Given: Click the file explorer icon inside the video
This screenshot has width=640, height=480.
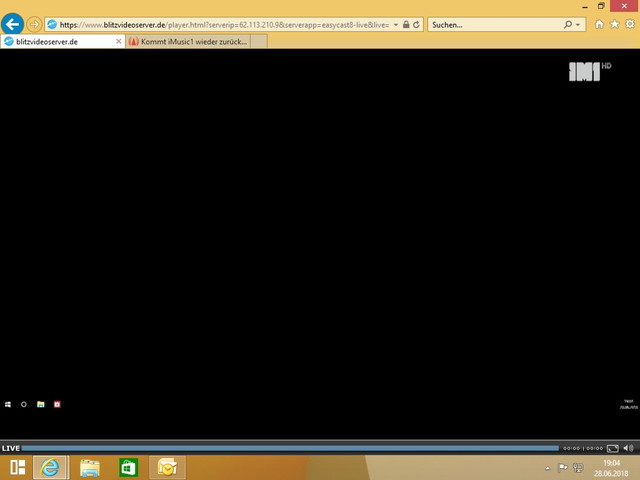Looking at the screenshot, I should click(x=41, y=404).
